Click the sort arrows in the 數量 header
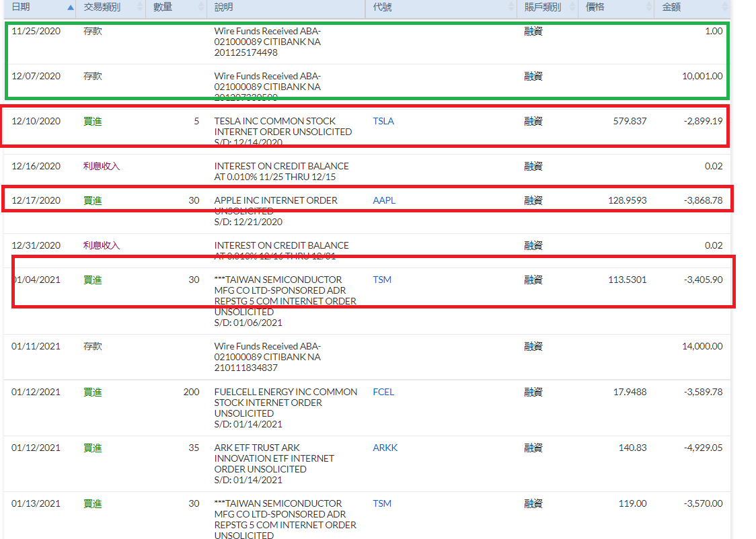Image resolution: width=756 pixels, height=539 pixels. pos(201,7)
